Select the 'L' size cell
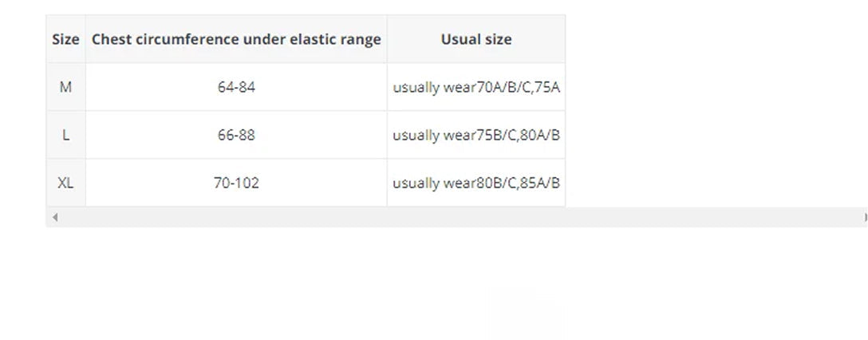 [65, 135]
